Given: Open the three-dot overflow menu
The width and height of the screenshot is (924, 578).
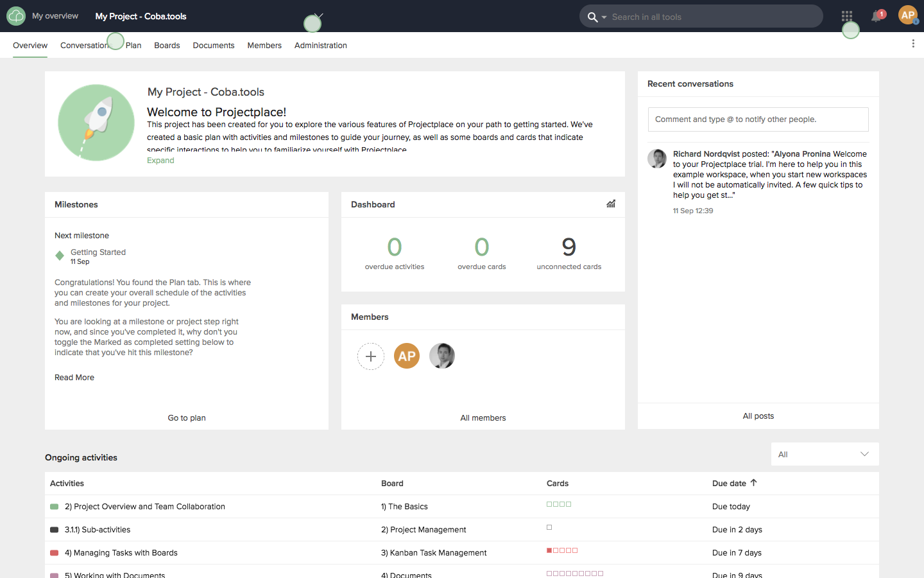Looking at the screenshot, I should tap(913, 43).
